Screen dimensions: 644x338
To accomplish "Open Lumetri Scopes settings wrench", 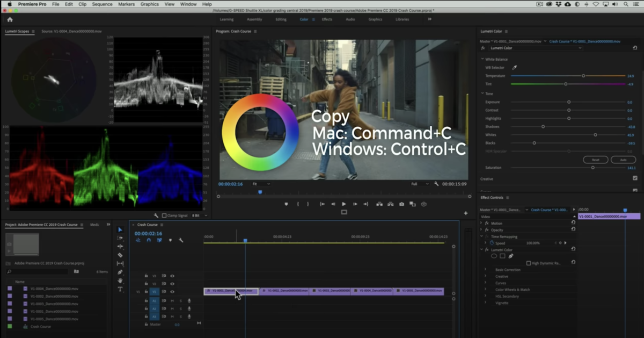I will [x=156, y=215].
